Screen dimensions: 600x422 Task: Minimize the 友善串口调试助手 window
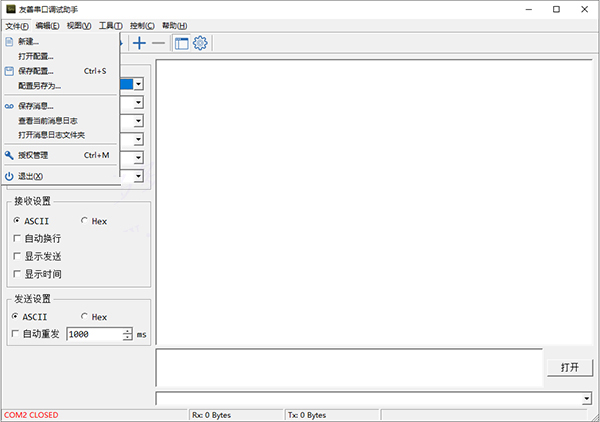coord(529,9)
